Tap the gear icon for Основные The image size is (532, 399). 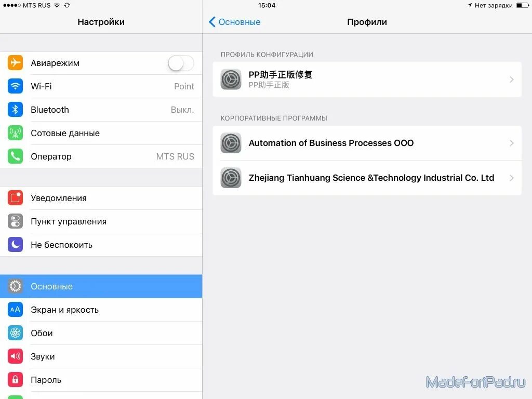coord(15,286)
